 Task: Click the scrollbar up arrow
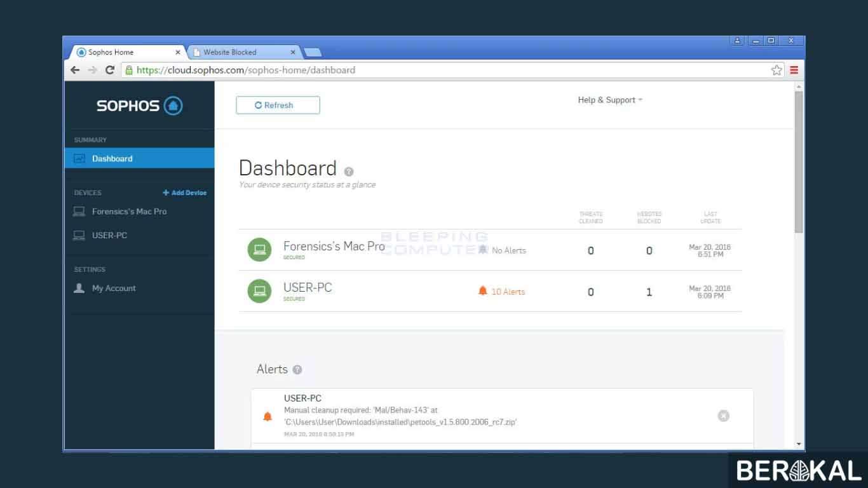pyautogui.click(x=799, y=86)
